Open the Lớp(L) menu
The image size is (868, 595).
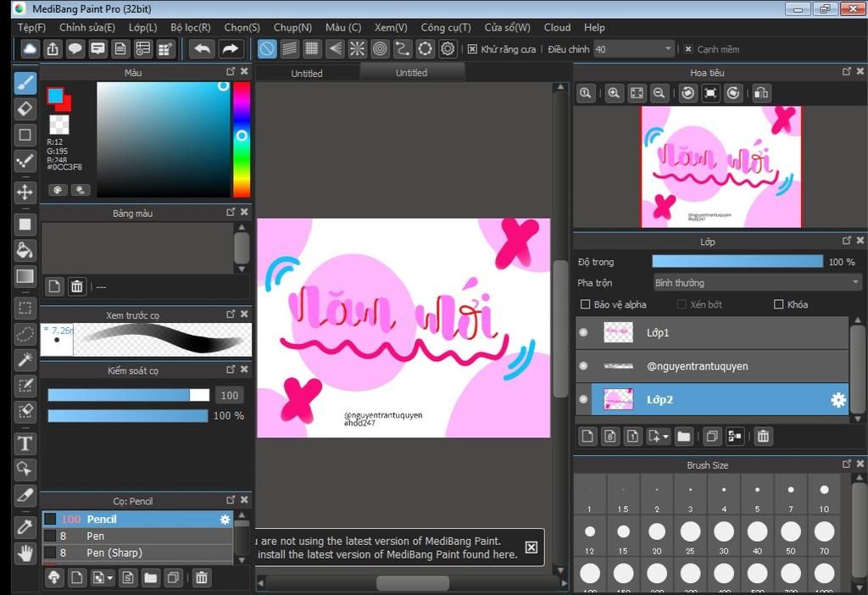click(x=142, y=27)
